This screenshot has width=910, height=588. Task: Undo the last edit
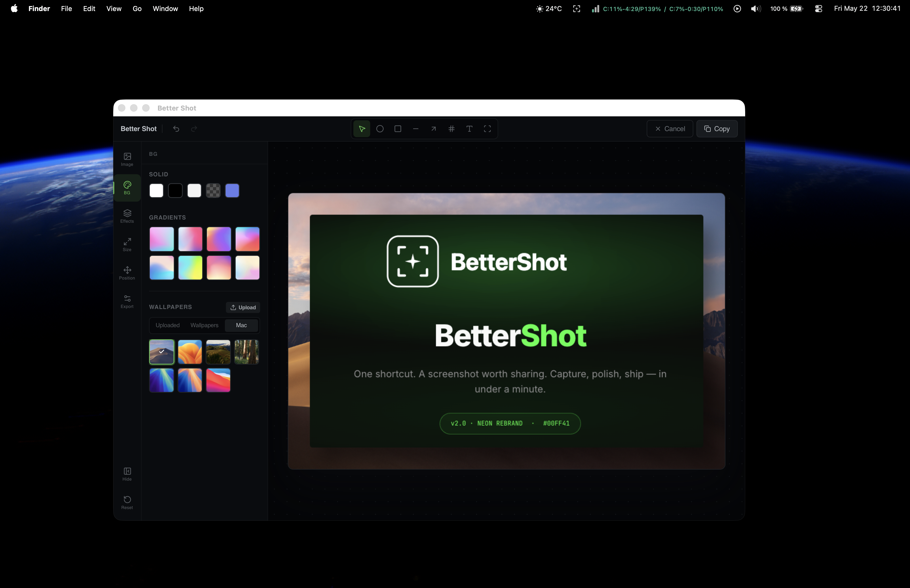pyautogui.click(x=176, y=129)
